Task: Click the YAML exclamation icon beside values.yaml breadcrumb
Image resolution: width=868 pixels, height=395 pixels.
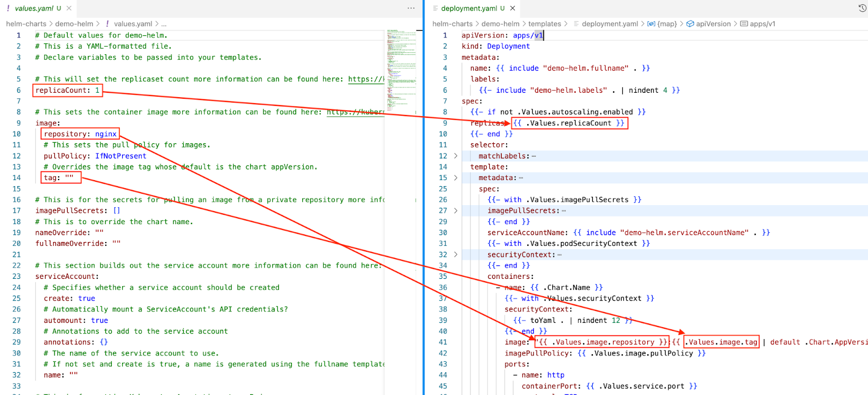Action: (x=107, y=24)
